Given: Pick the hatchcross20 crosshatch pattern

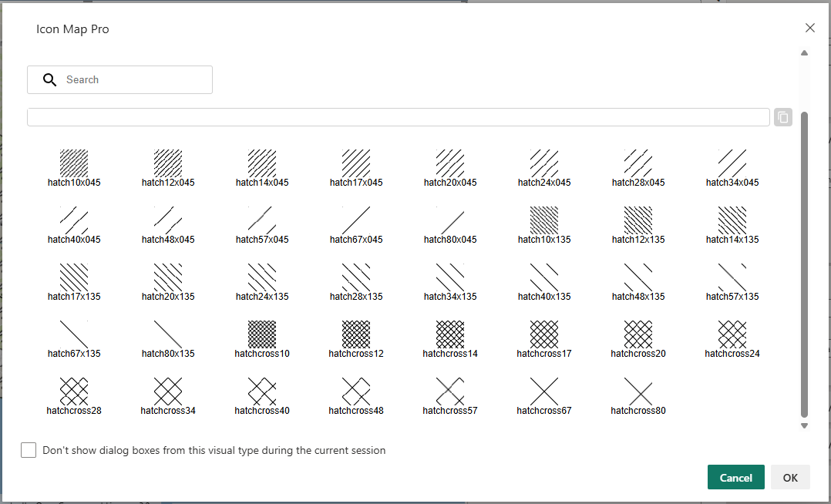Looking at the screenshot, I should [x=638, y=334].
